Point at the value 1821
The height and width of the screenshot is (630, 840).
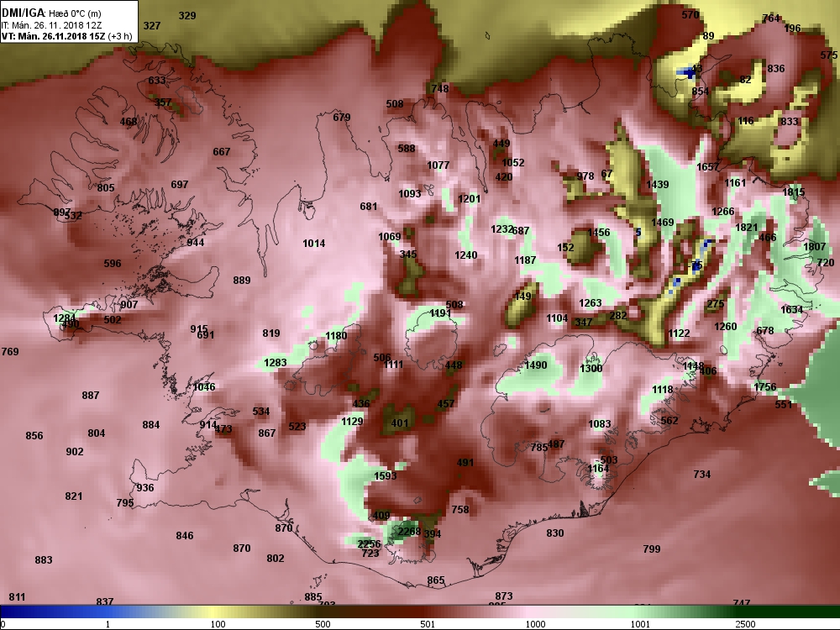point(746,227)
